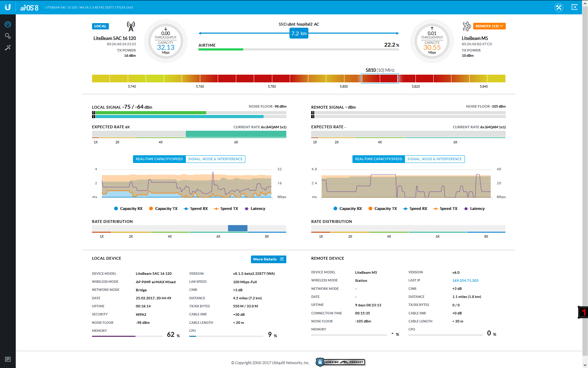Open remote Last IP 169.254.71.205 link
This screenshot has width=588, height=368.
click(465, 281)
